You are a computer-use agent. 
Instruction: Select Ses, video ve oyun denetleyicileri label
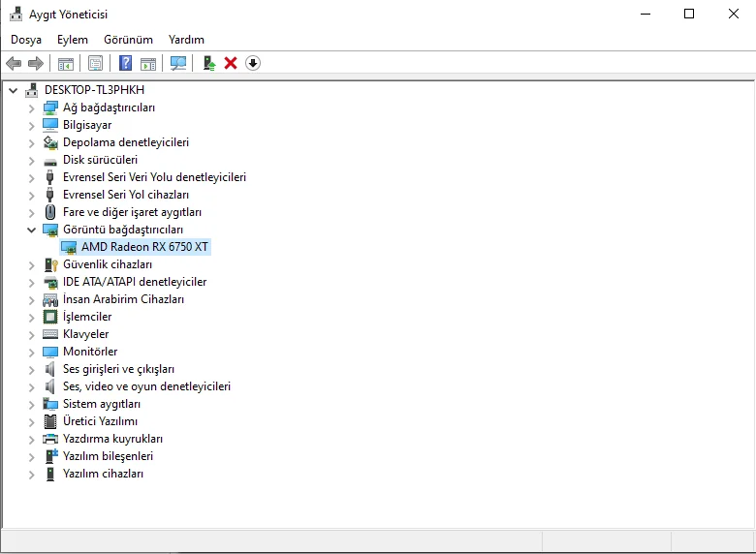[x=146, y=386]
